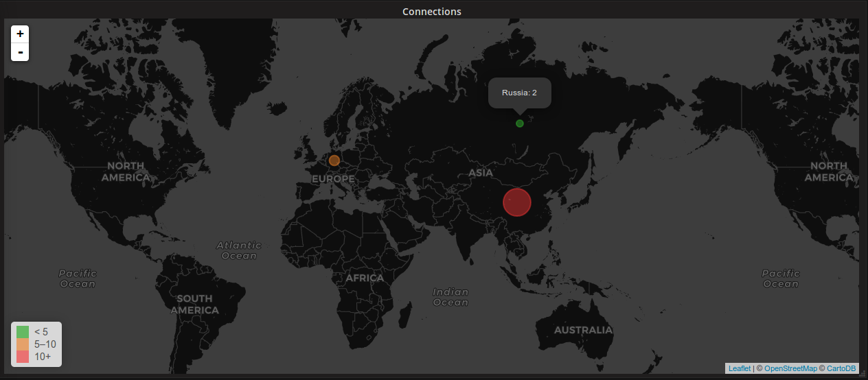The height and width of the screenshot is (380, 868).
Task: Click the red '10+' legend swatch
Action: 22,357
